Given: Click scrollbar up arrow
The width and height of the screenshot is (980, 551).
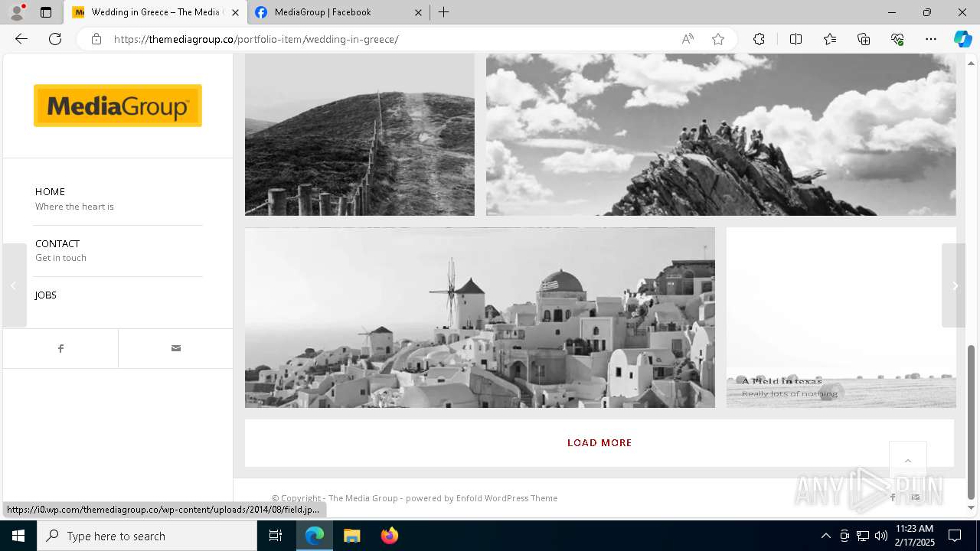Looking at the screenshot, I should coord(972,63).
